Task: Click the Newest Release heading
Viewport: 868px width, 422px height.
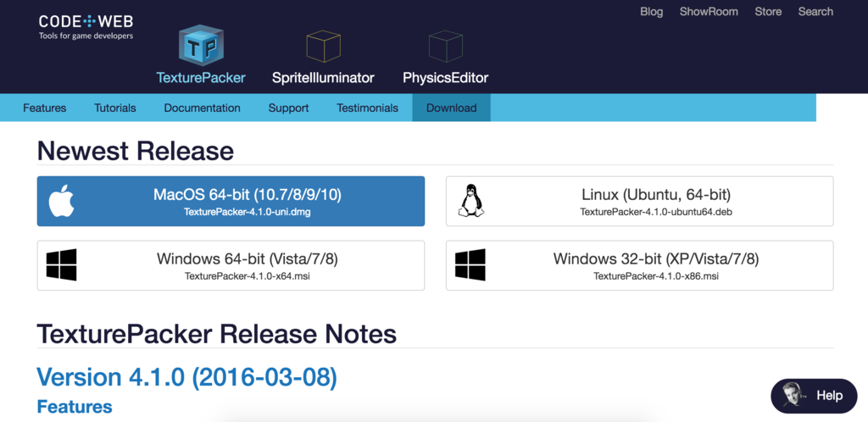Action: [136, 151]
